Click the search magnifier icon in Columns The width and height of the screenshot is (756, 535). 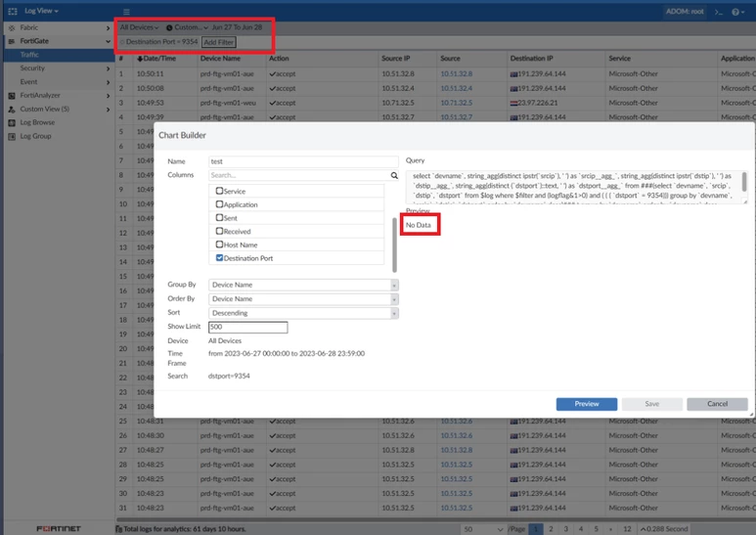point(394,175)
